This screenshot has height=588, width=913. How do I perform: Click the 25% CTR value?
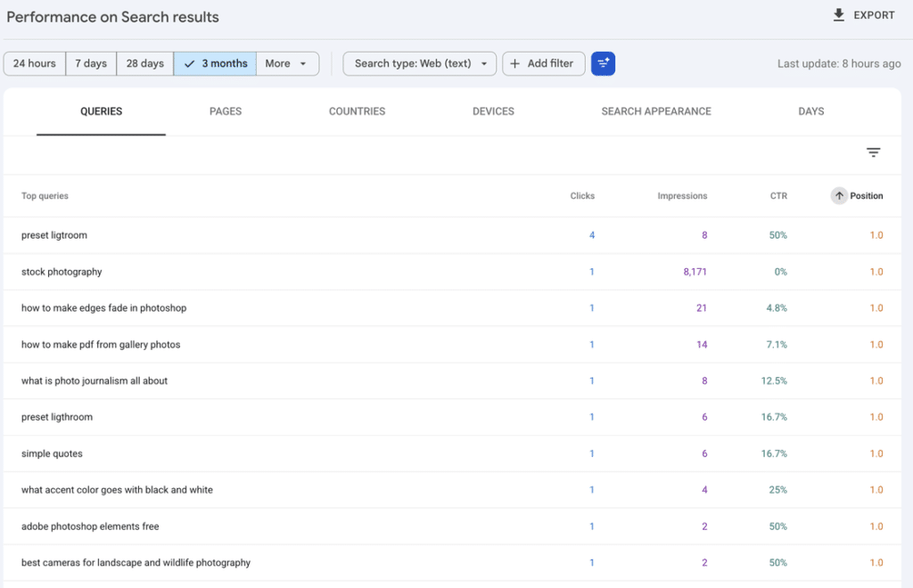(777, 490)
